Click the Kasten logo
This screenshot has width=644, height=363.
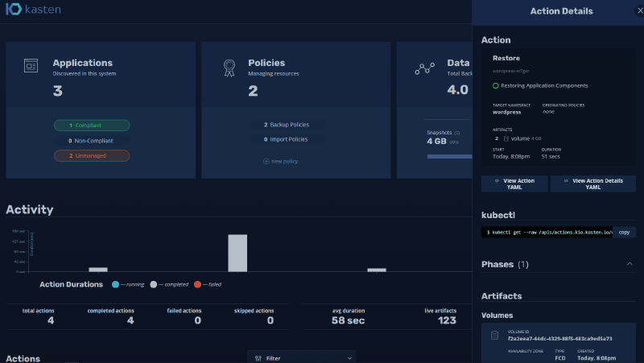[x=33, y=9]
